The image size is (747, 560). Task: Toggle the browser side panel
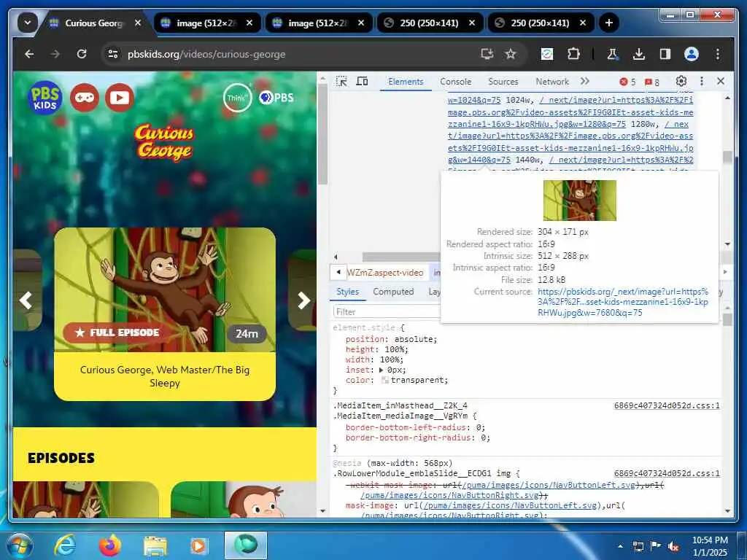[x=665, y=54]
